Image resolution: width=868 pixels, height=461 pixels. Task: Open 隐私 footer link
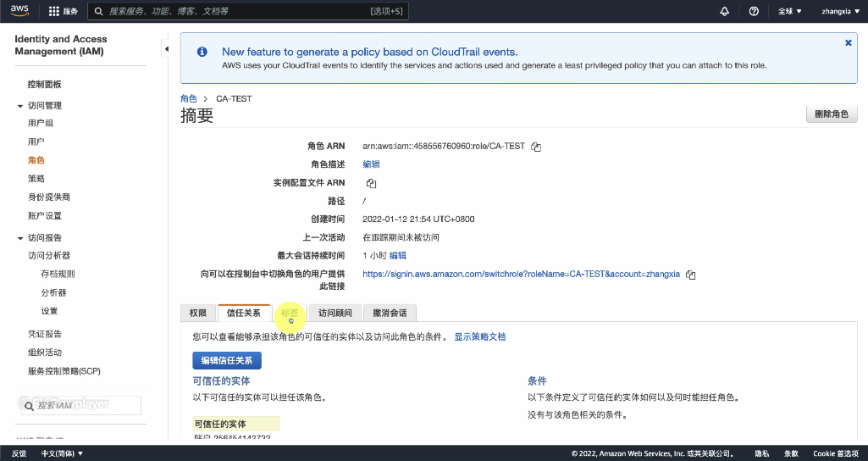761,453
